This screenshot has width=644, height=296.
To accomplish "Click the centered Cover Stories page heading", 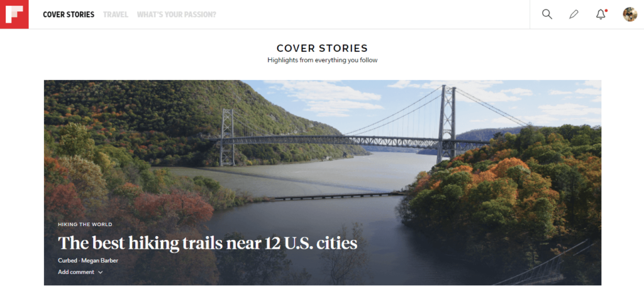I will pos(322,48).
